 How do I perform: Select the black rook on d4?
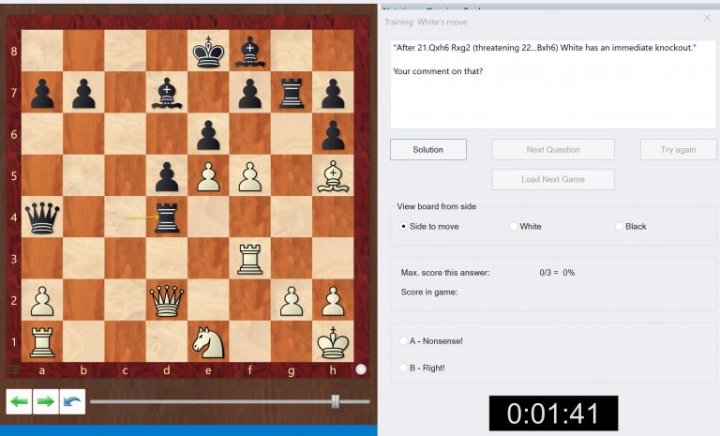(166, 215)
